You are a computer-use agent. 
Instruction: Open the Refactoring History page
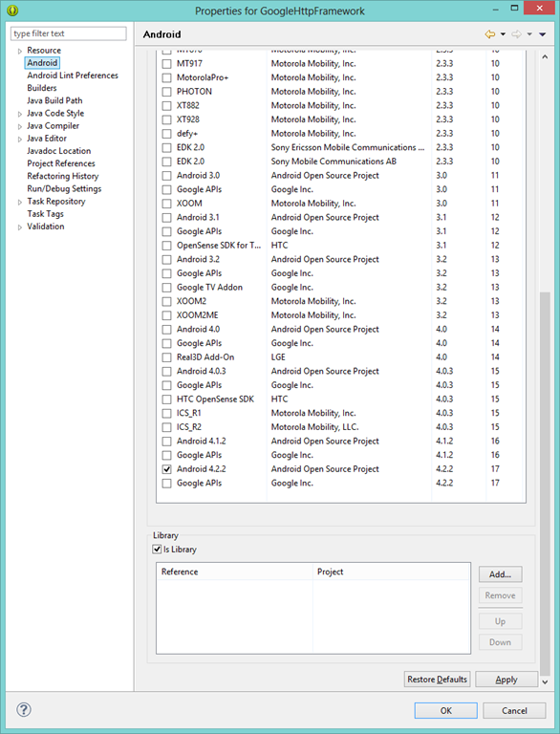coord(63,176)
